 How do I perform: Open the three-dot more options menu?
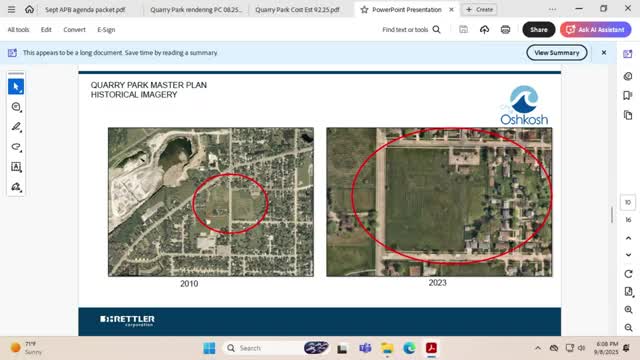[552, 9]
